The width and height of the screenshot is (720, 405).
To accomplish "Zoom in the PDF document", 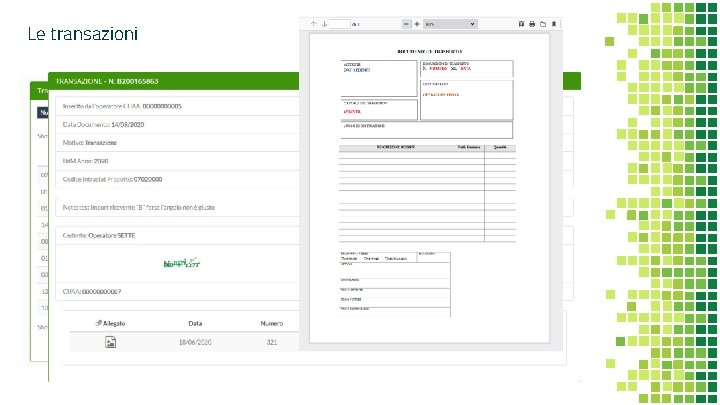I will [417, 24].
